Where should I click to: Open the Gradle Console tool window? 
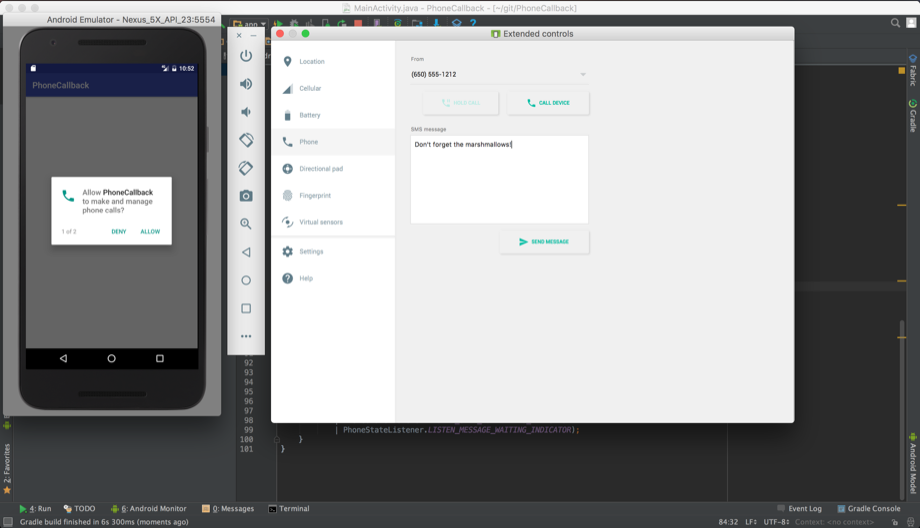coord(868,509)
